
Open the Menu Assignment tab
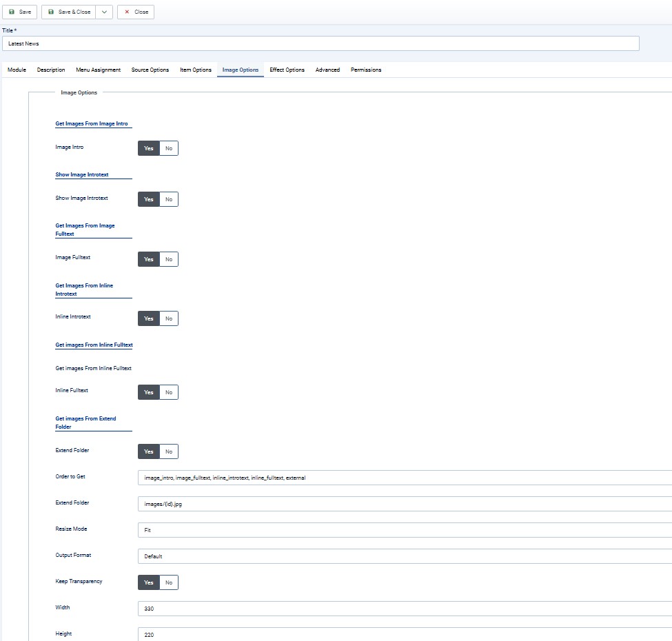coord(98,70)
